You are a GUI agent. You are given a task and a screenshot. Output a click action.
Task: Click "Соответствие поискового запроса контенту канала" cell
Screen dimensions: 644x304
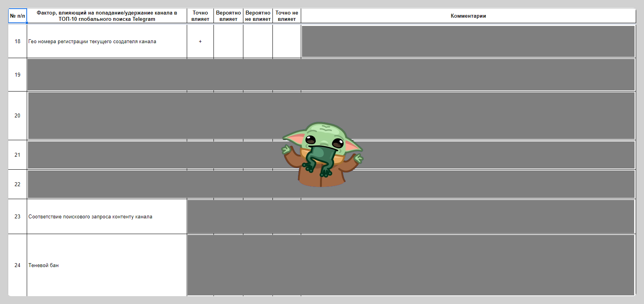pos(107,216)
